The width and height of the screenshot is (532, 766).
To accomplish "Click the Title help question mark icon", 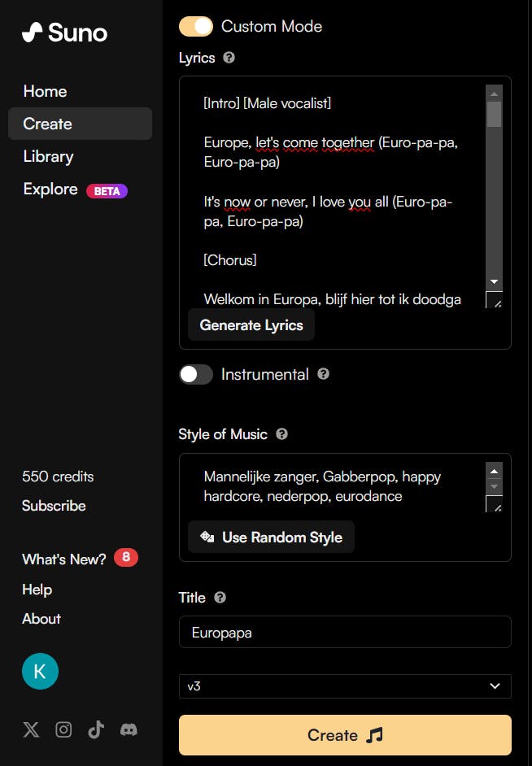I will pos(220,598).
